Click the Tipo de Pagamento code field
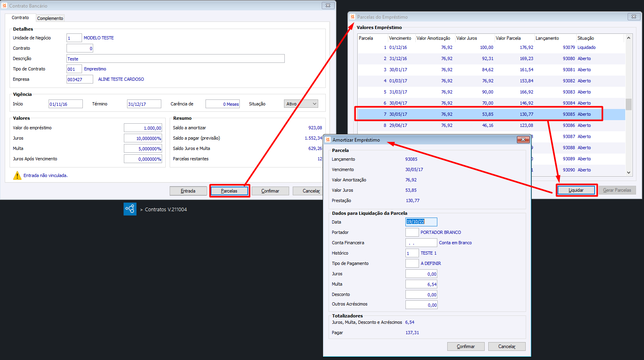 pos(412,263)
